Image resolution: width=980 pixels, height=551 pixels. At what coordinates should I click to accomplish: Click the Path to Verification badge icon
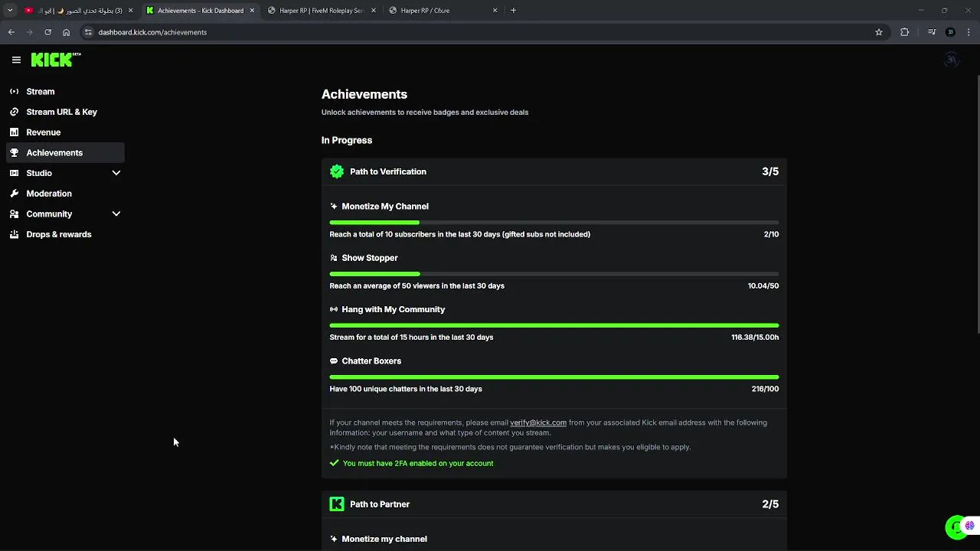point(337,171)
